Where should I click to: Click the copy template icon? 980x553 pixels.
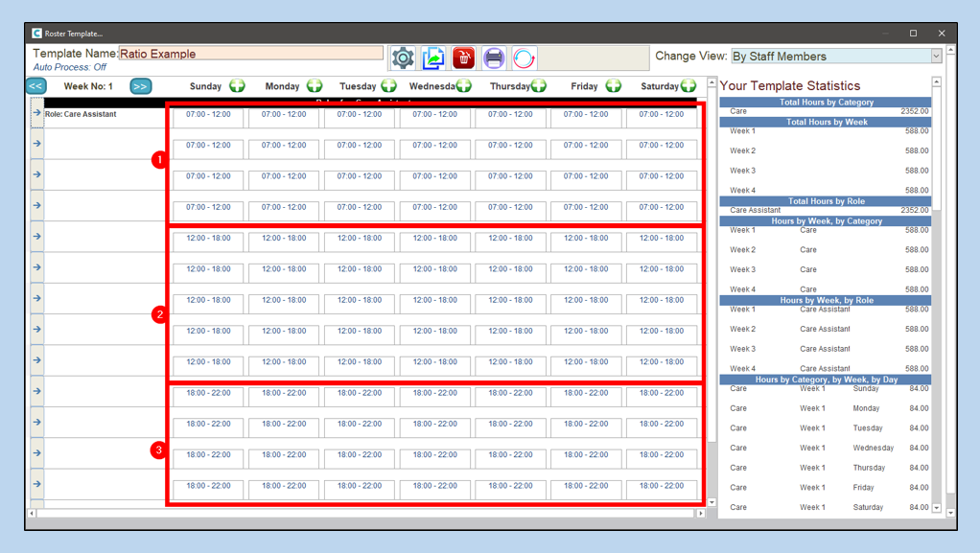[433, 58]
